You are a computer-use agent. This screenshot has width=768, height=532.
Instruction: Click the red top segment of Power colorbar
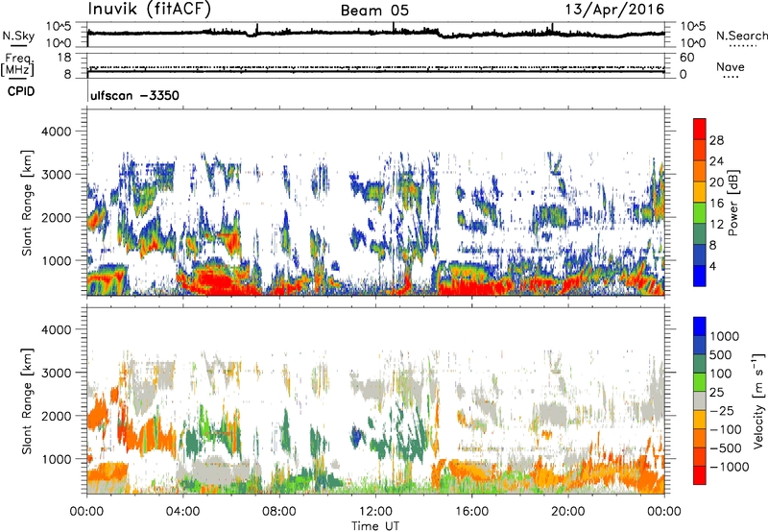tap(700, 128)
